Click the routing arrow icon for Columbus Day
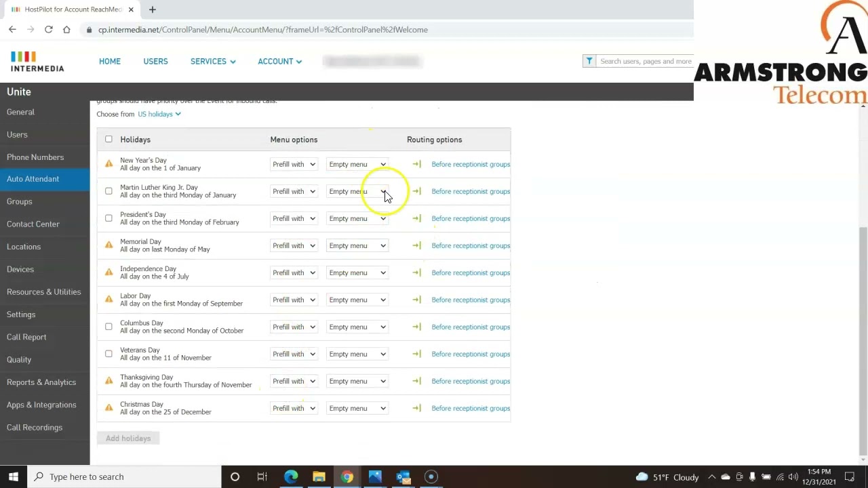This screenshot has height=488, width=868. 416,327
